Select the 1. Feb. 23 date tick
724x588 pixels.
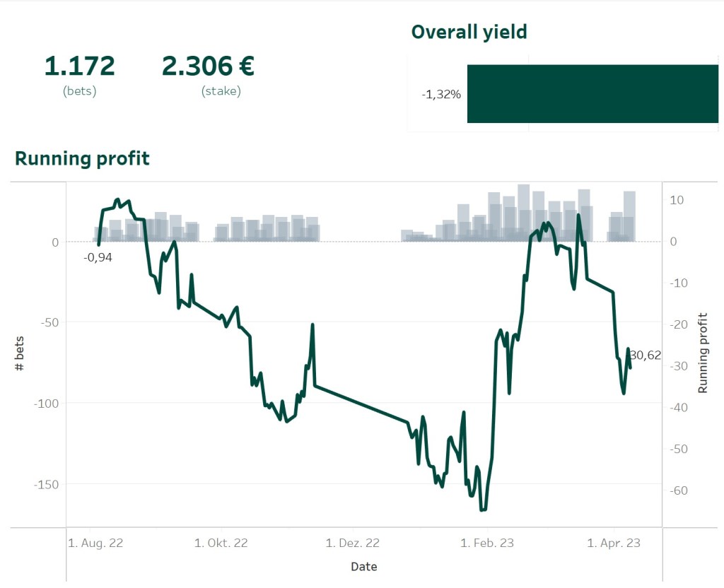click(x=487, y=543)
